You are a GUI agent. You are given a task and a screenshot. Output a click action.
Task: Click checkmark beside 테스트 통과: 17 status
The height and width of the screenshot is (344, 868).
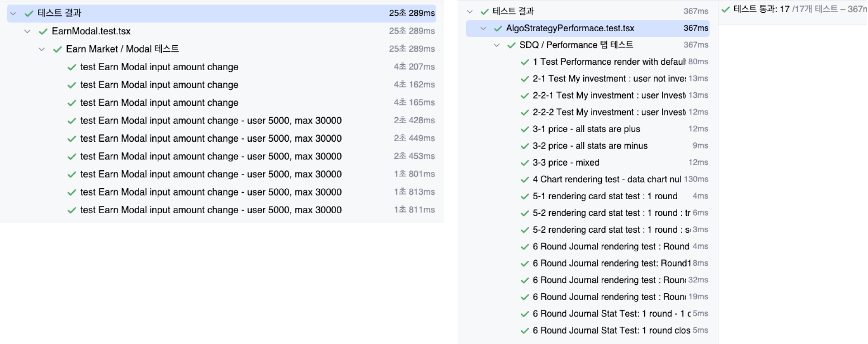coord(726,9)
